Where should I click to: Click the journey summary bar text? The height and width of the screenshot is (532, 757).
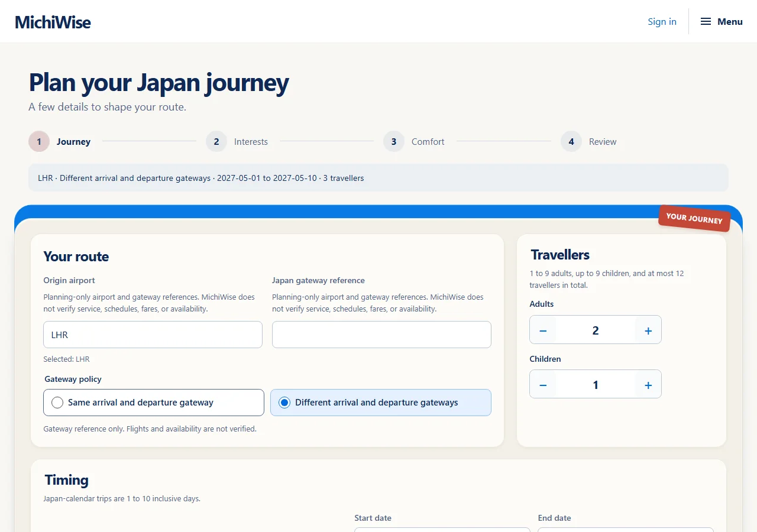201,178
